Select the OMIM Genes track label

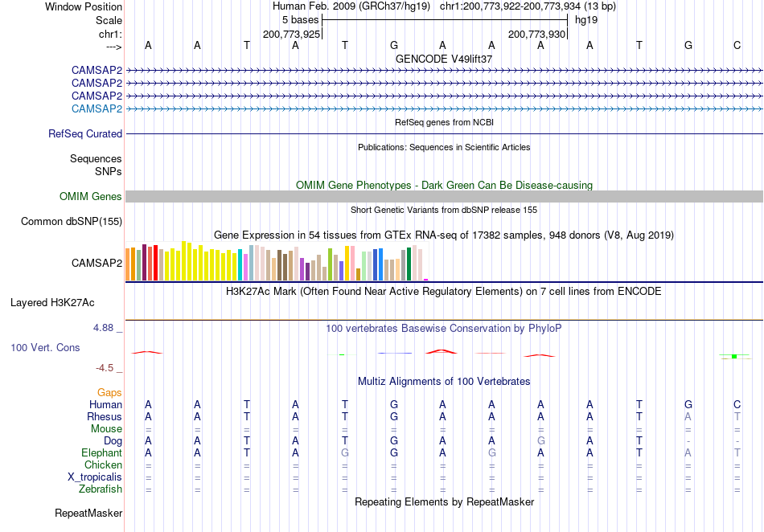tap(90, 196)
